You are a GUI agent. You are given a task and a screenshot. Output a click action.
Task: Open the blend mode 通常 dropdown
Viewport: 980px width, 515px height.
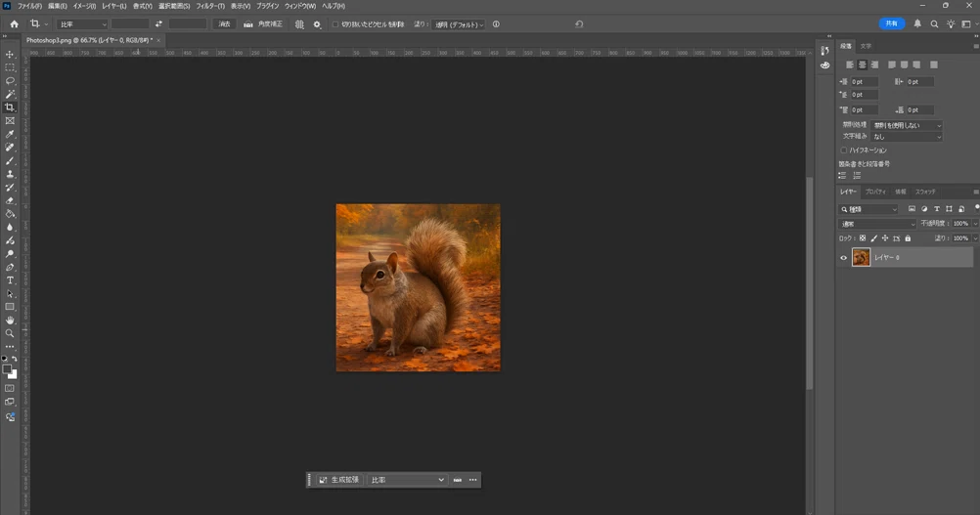coord(877,224)
